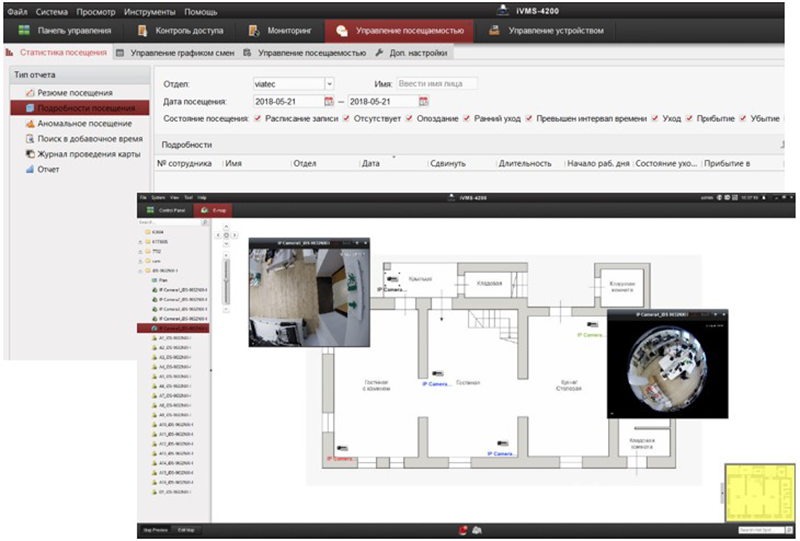Viewport: 800px width, 541px height.
Task: Open the Инструменты menu
Action: 149,11
